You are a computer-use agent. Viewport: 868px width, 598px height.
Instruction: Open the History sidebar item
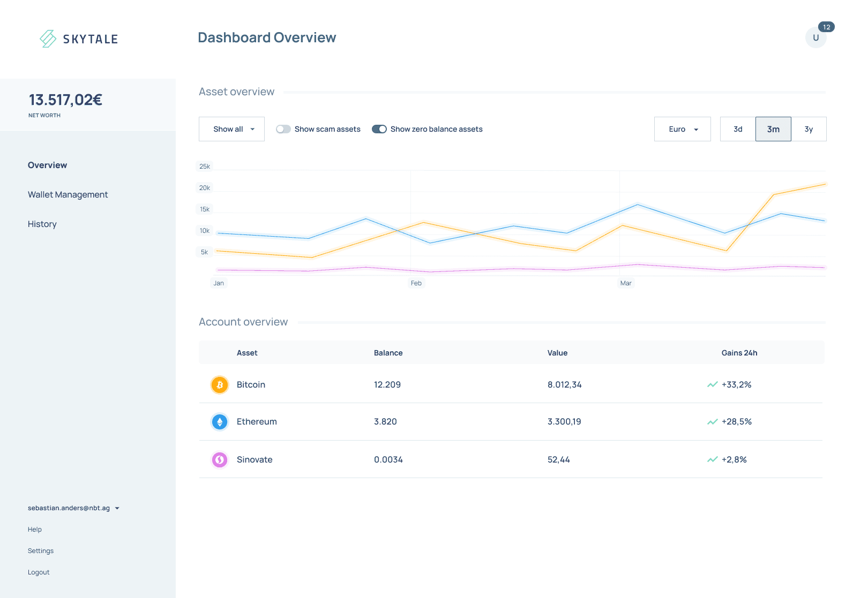(x=42, y=224)
